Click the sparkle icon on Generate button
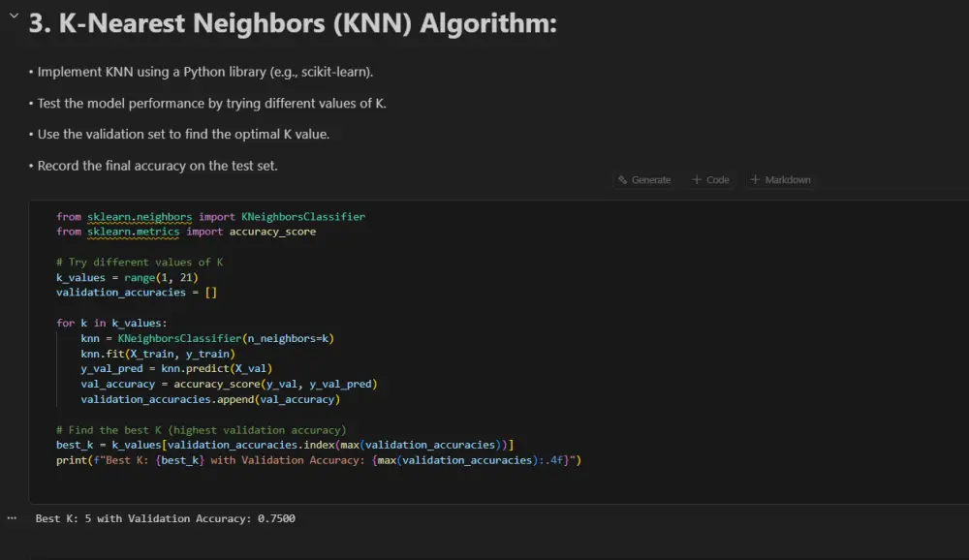 tap(623, 179)
